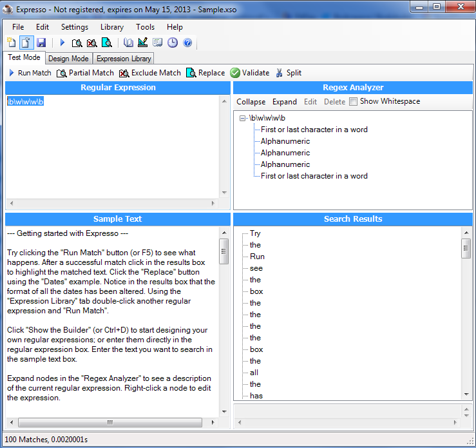Click the Search Results scroll down arrow
Viewport: 476px width, 448px height.
coord(466,394)
